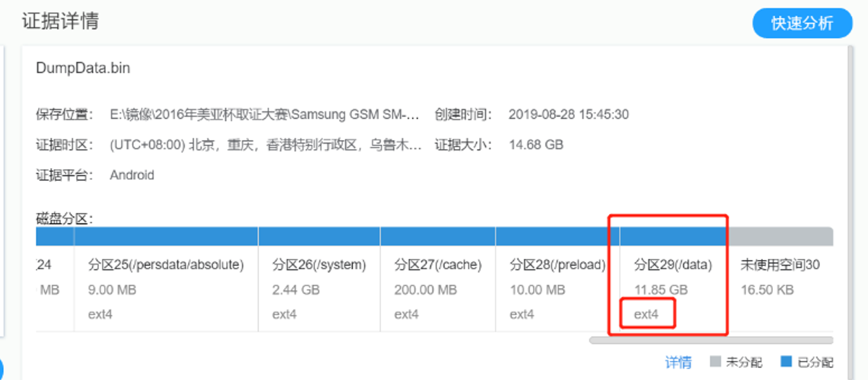The height and width of the screenshot is (380, 868).
Task: Click the 证据详情 heading
Action: tap(60, 21)
